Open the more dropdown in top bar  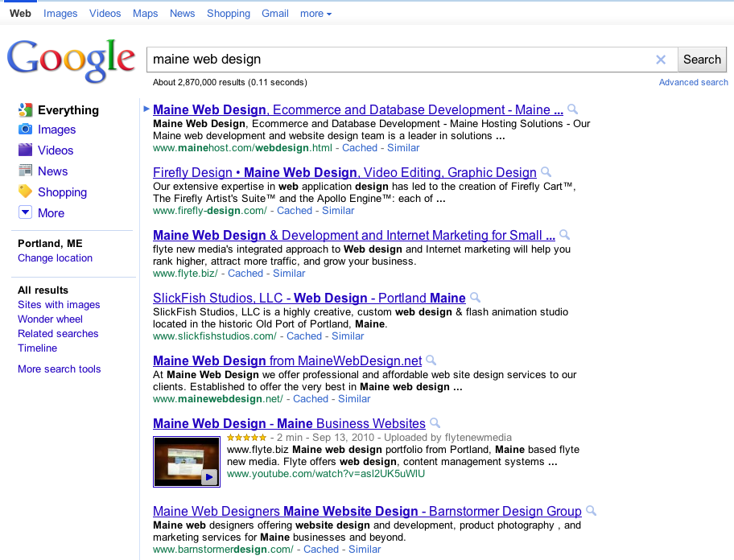pos(316,14)
